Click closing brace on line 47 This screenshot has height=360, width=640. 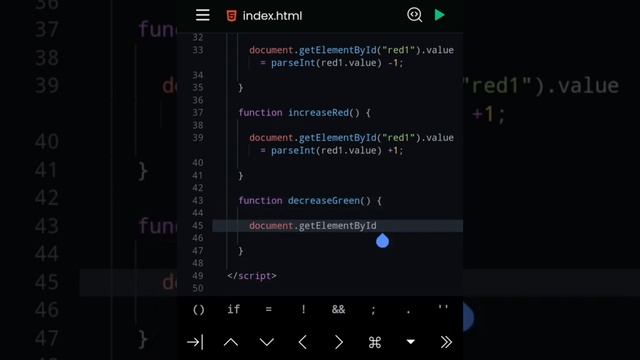(x=241, y=251)
